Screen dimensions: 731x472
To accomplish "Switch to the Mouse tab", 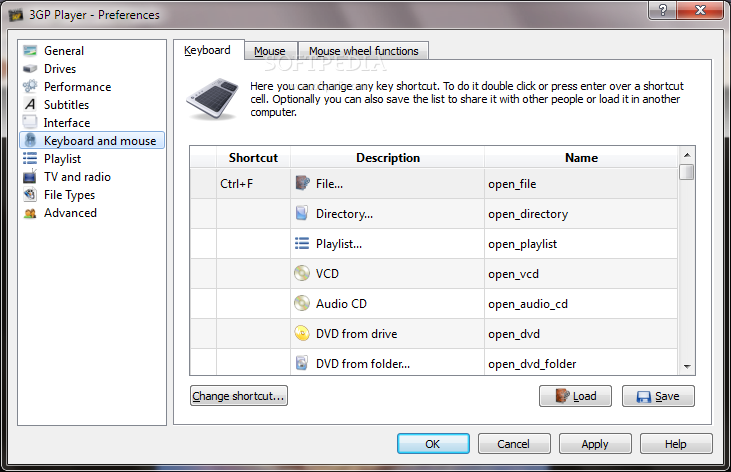I will tap(270, 51).
